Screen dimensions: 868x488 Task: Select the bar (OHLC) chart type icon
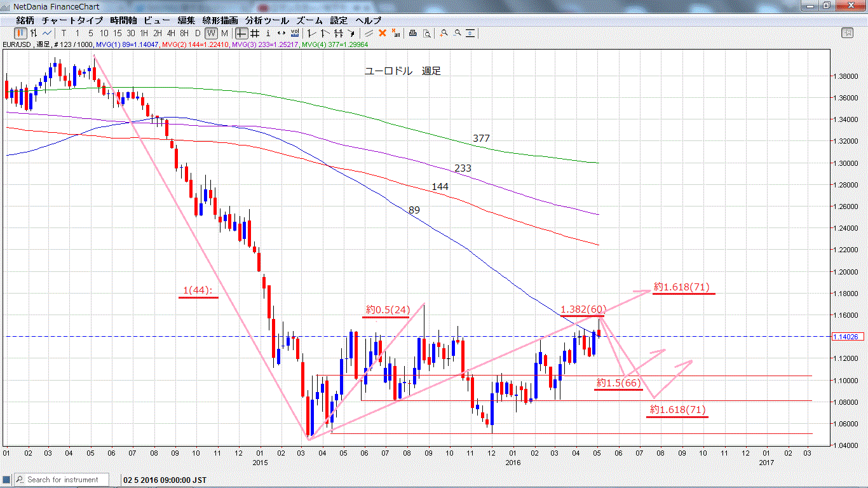point(34,32)
